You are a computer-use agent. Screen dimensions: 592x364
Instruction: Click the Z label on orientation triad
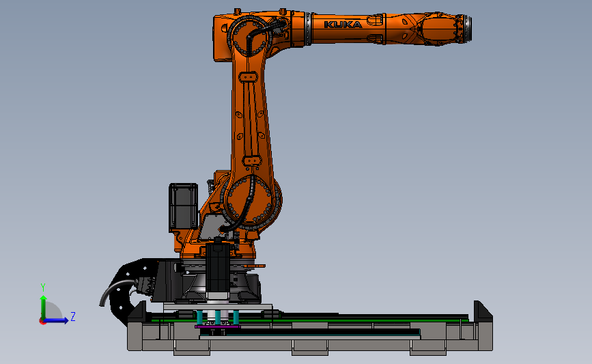(x=73, y=316)
